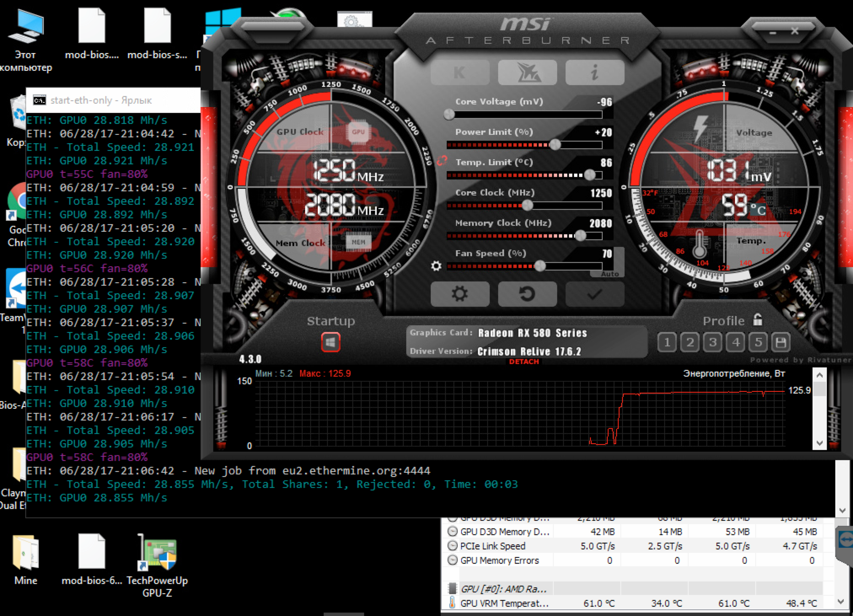Click DETACH under the driver version
This screenshot has width=853, height=616.
tap(524, 362)
